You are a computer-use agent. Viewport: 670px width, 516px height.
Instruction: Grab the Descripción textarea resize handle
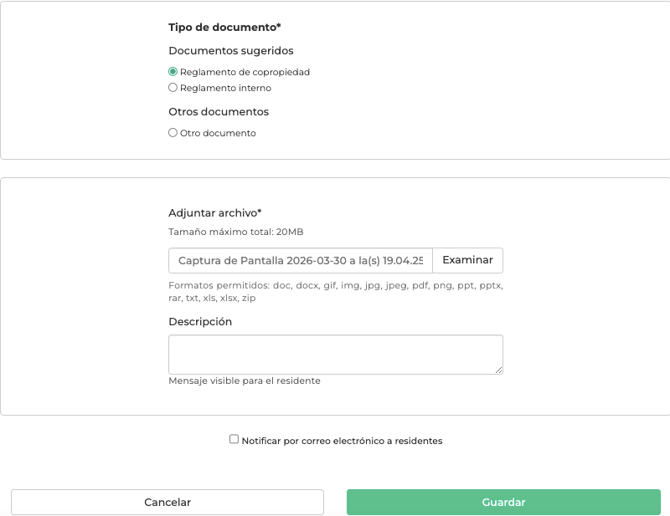499,370
